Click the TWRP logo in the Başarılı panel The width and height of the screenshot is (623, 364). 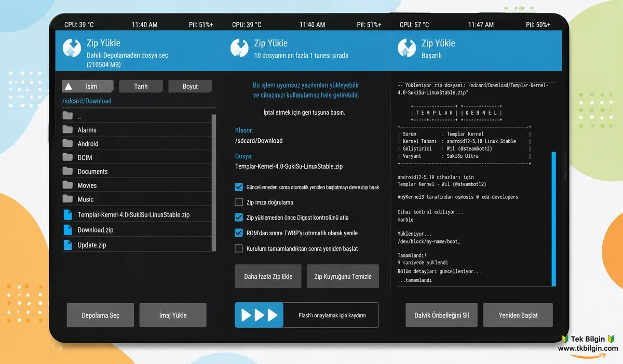[407, 48]
